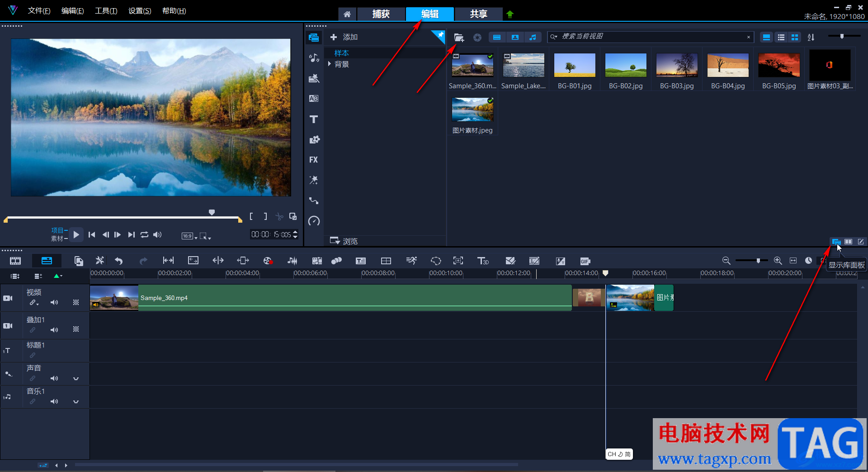Toggle show audio files filter in library
The width and height of the screenshot is (868, 472).
pyautogui.click(x=533, y=38)
